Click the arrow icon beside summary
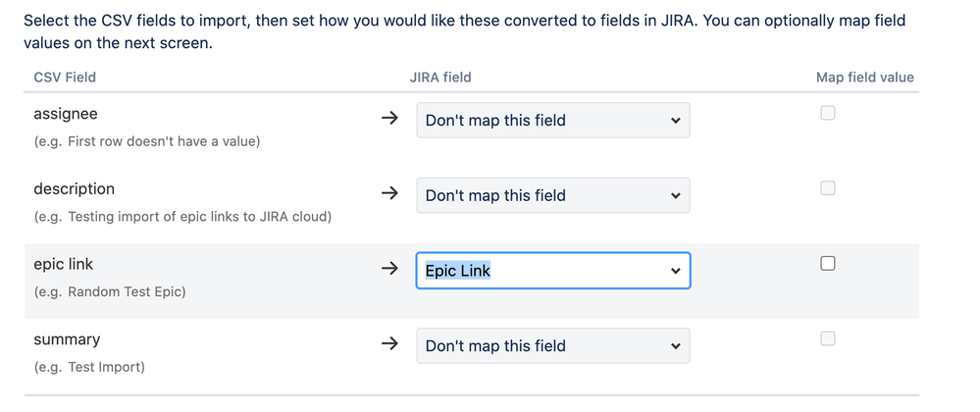 point(389,344)
